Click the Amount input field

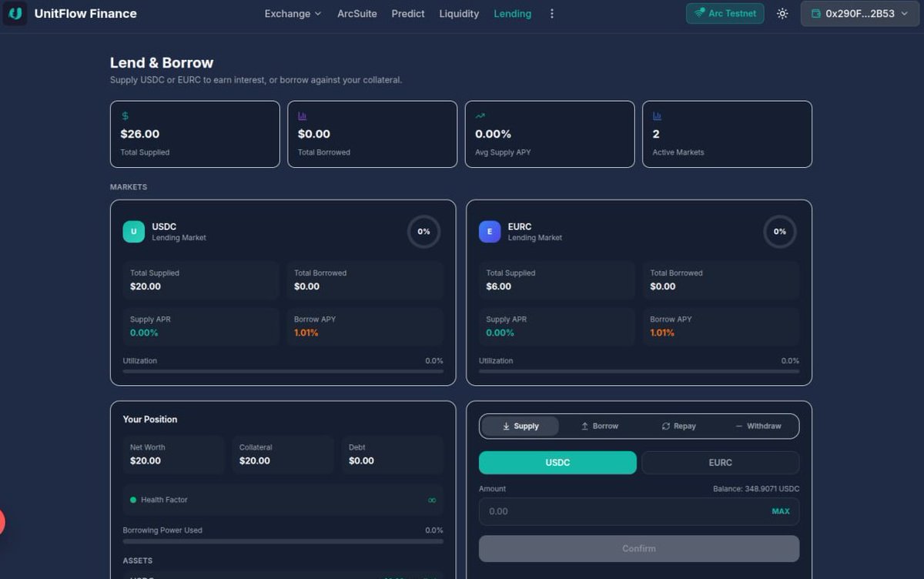pyautogui.click(x=639, y=511)
